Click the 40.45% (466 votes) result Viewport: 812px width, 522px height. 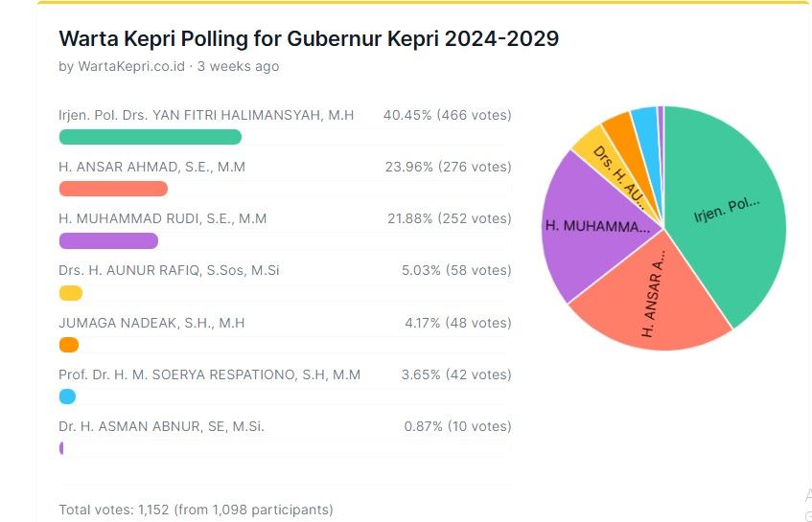point(447,115)
